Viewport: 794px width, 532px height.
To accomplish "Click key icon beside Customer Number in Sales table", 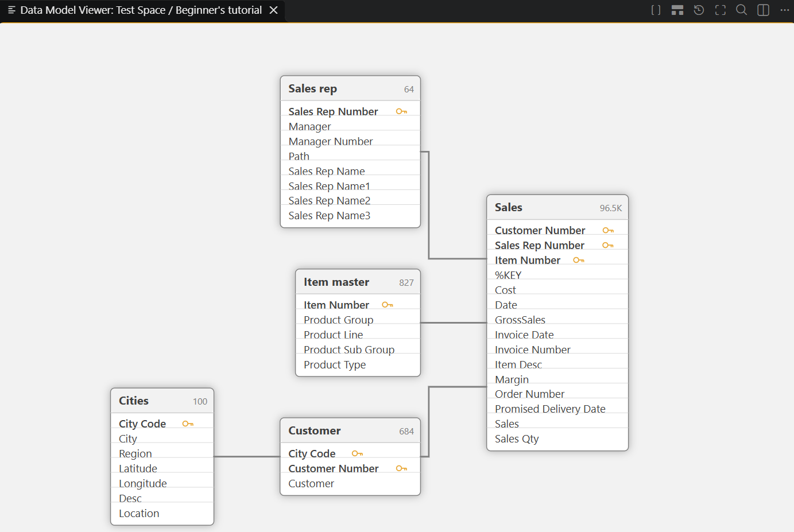I will point(608,230).
